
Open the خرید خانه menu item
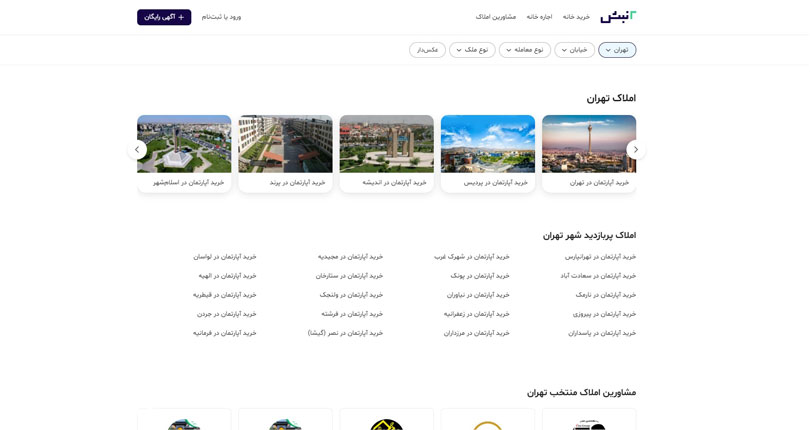click(x=576, y=17)
